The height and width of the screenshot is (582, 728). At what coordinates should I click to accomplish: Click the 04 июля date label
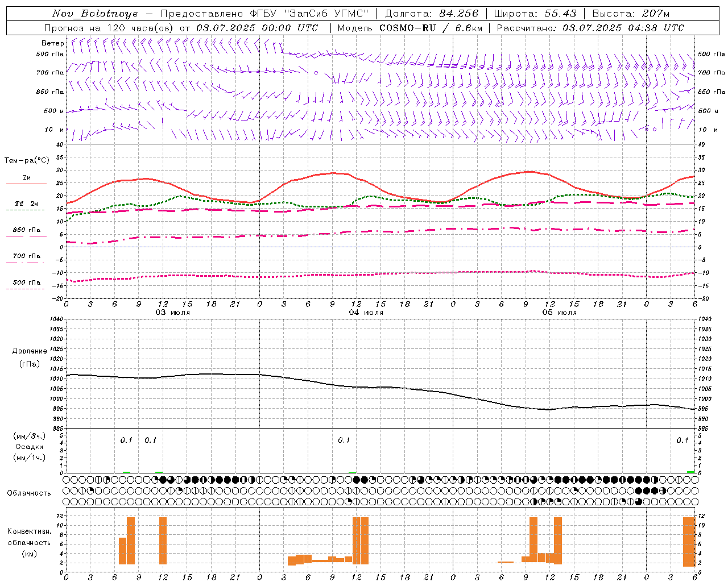(x=366, y=313)
